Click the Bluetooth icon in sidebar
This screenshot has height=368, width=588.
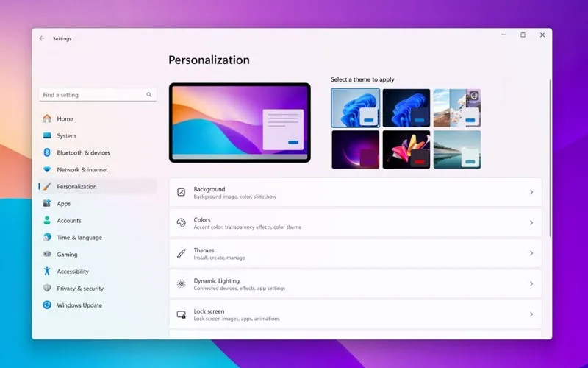coord(47,152)
